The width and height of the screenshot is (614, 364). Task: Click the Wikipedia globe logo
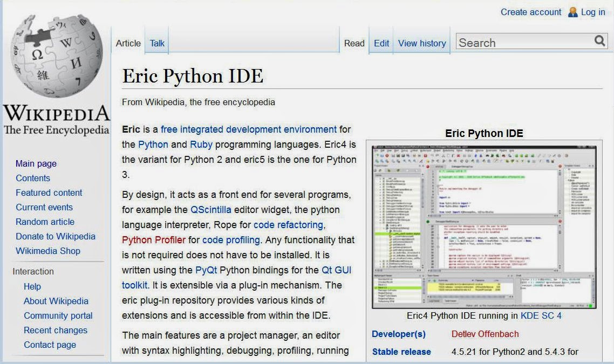pos(57,56)
